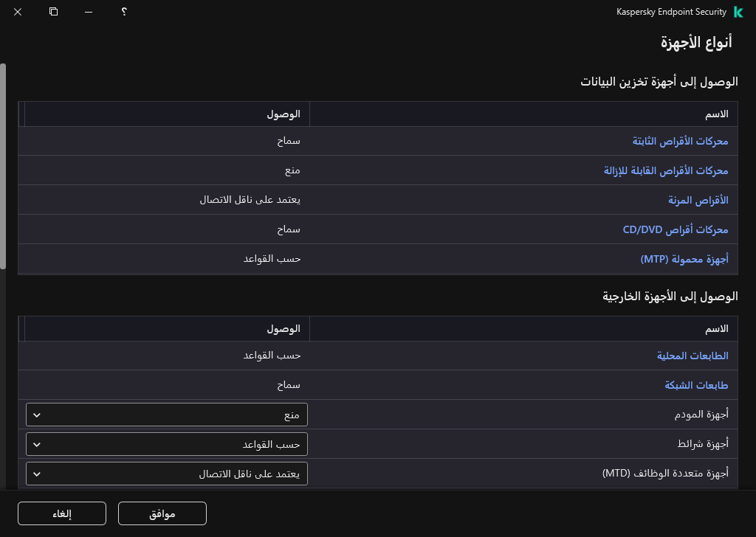Open help via the question mark icon
Viewport: 756px width, 537px height.
[x=124, y=12]
